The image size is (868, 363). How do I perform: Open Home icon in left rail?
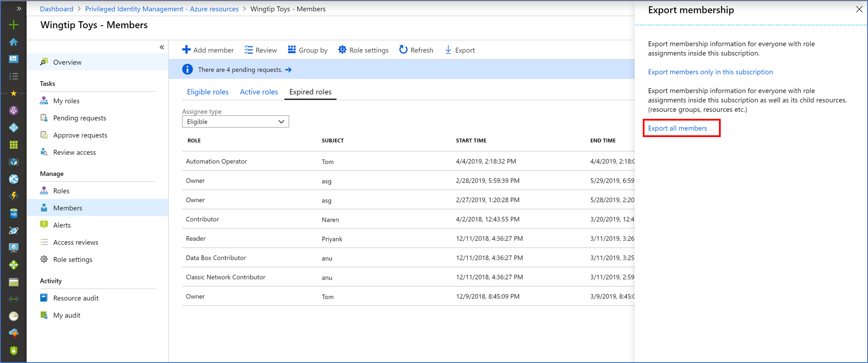[13, 42]
